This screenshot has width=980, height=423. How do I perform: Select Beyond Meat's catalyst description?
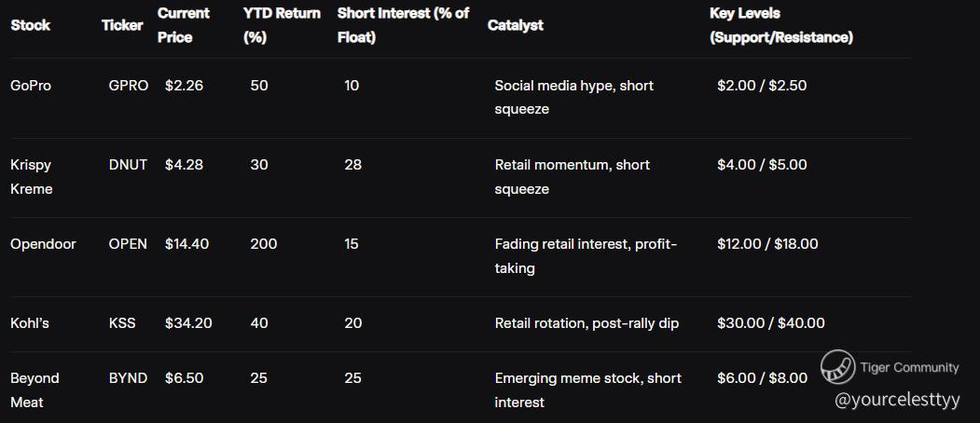pyautogui.click(x=587, y=390)
